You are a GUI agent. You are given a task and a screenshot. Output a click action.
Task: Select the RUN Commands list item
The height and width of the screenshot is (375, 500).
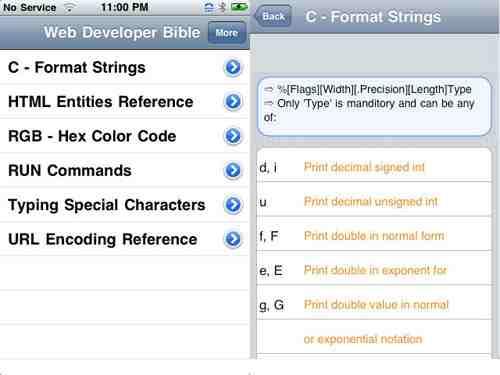pos(125,170)
